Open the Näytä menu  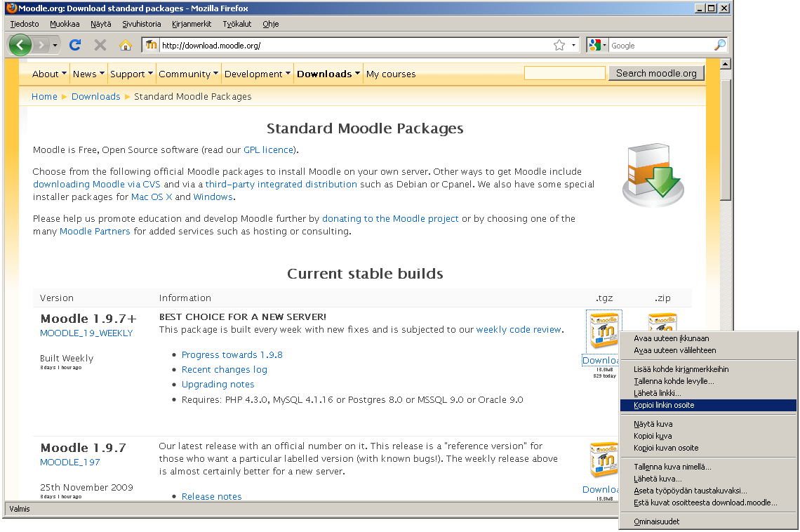(101, 24)
